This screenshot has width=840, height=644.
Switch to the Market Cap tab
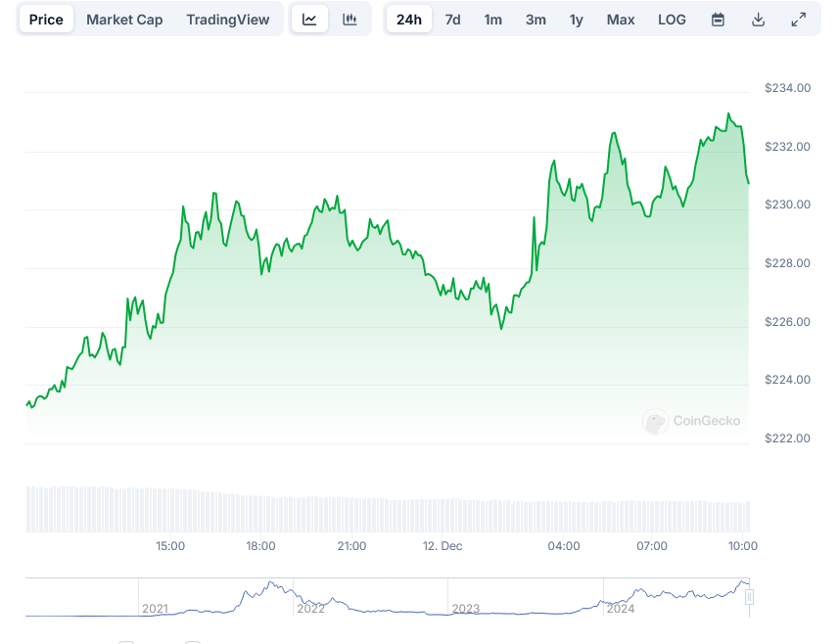(x=124, y=20)
